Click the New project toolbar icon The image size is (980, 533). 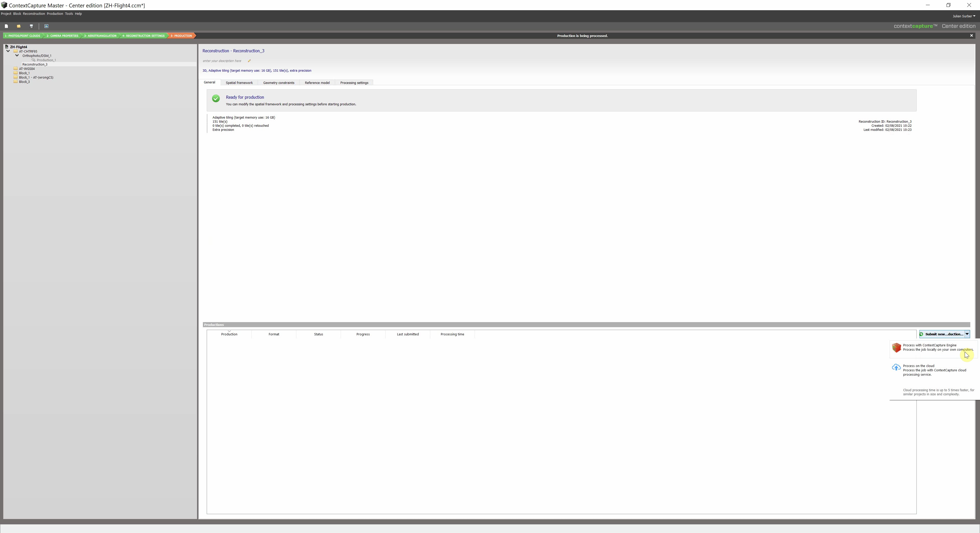6,26
